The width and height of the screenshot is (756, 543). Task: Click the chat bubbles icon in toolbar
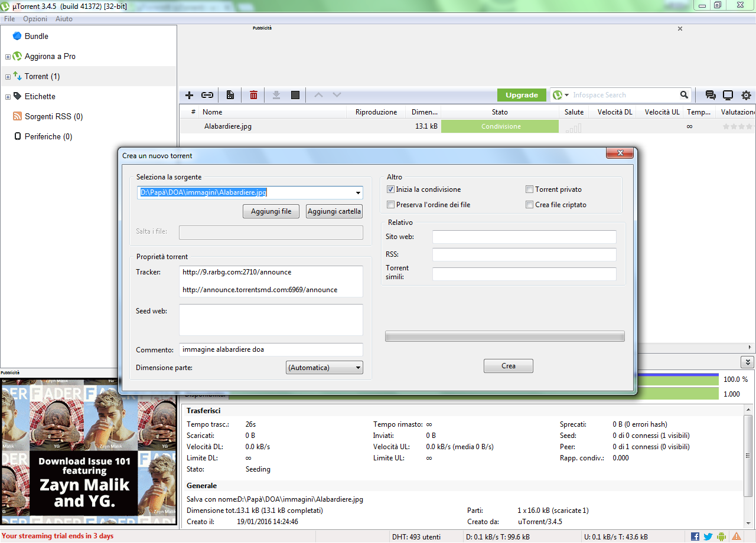[711, 95]
